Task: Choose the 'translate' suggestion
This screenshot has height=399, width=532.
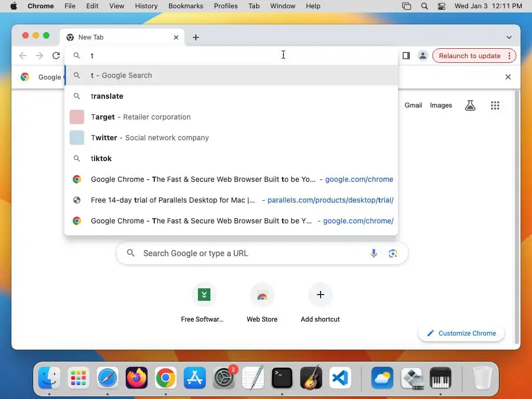Action: pos(231,96)
